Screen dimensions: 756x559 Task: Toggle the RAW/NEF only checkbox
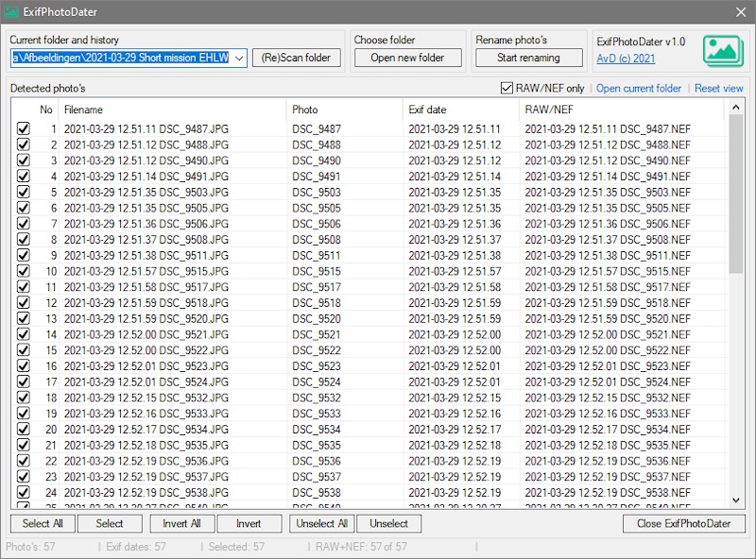507,89
